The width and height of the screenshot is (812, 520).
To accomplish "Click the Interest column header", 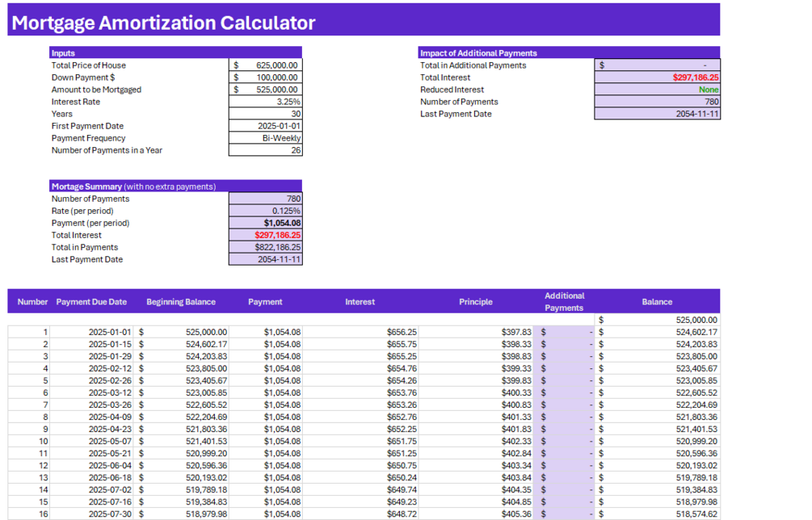I will click(360, 302).
